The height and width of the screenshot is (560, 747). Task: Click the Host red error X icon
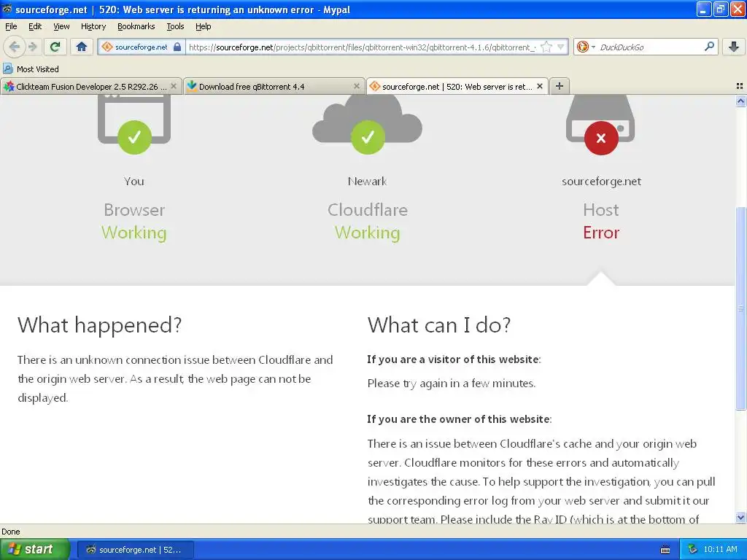pos(601,138)
